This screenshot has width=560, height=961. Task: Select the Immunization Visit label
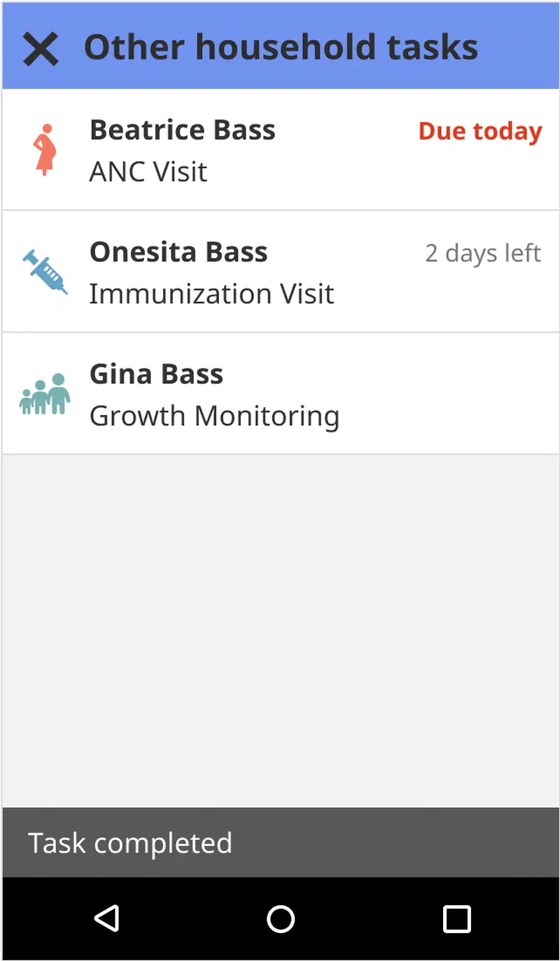[211, 294]
